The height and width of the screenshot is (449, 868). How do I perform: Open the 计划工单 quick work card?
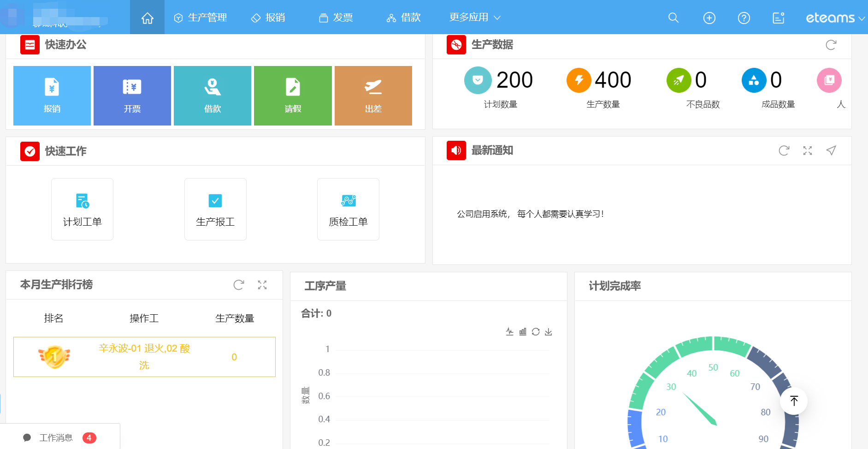click(x=82, y=209)
